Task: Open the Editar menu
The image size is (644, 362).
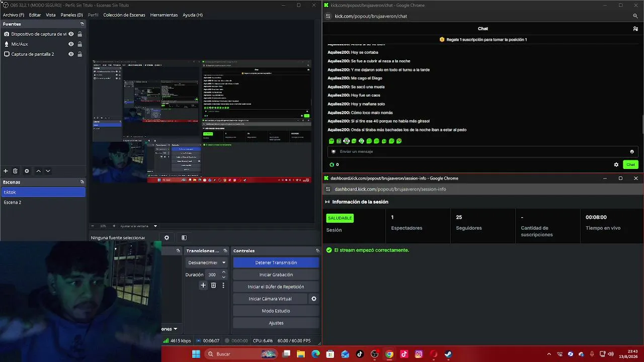Action: click(35, 15)
